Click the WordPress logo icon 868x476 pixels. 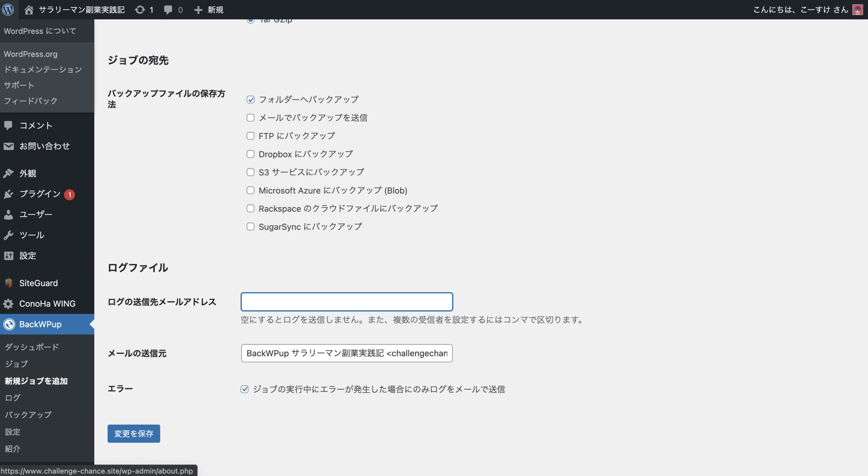click(8, 9)
